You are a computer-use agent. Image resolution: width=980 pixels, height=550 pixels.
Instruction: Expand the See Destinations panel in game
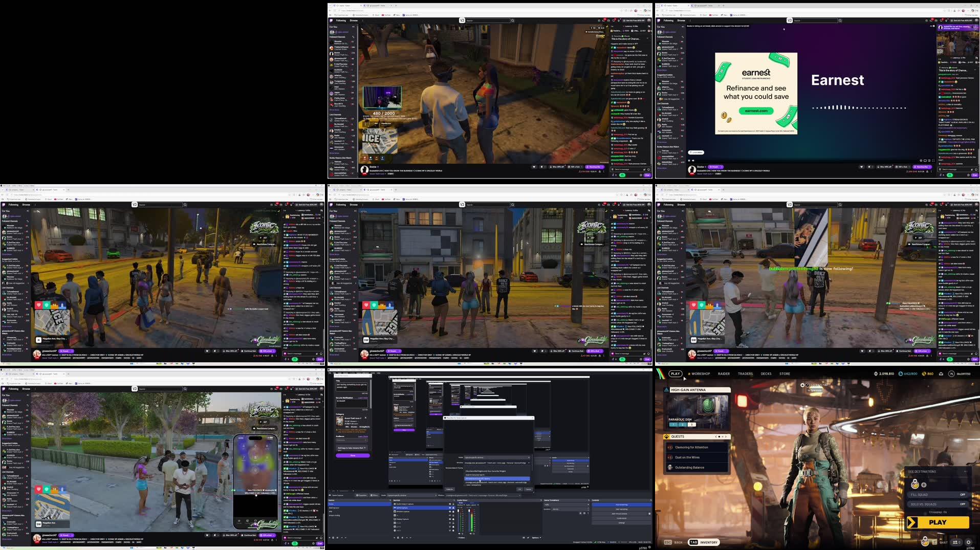coord(938,471)
